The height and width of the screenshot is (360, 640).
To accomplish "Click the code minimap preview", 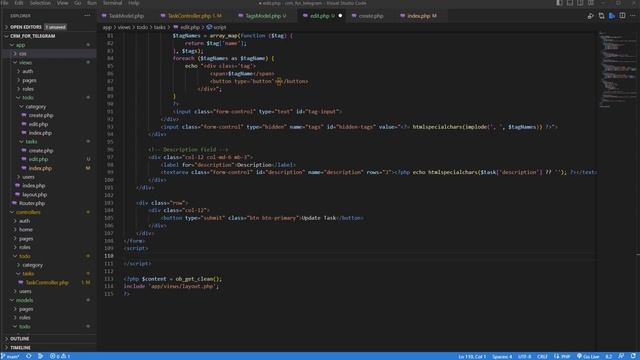I will 618,69.
